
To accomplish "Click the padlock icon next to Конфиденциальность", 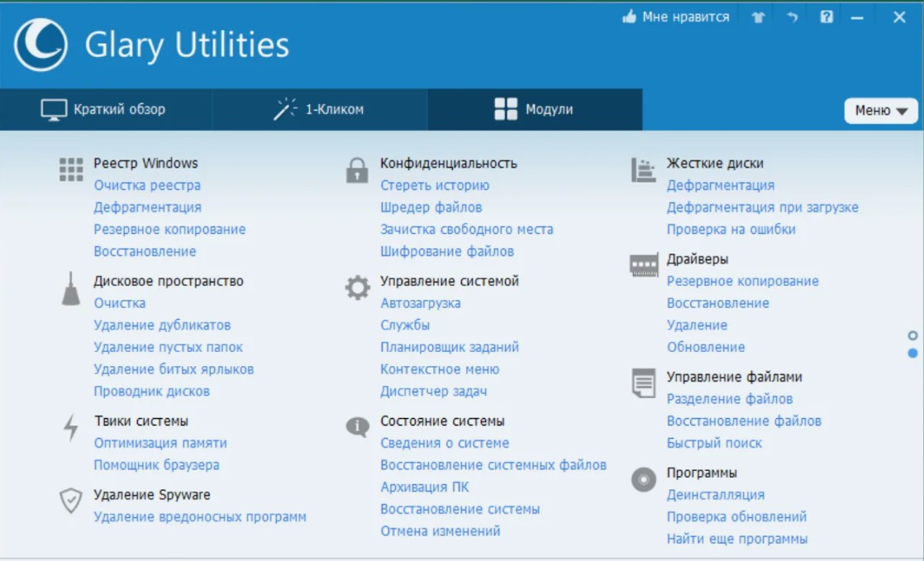I will [x=357, y=170].
